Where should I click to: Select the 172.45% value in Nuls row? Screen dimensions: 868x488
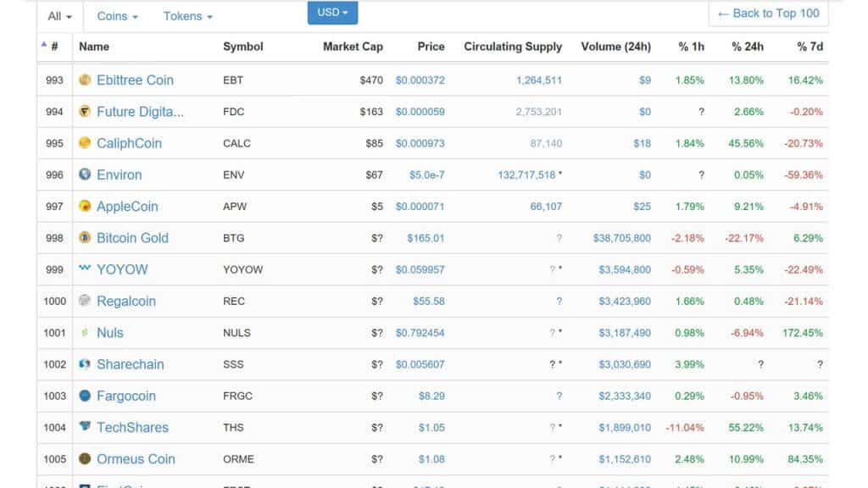pos(803,332)
